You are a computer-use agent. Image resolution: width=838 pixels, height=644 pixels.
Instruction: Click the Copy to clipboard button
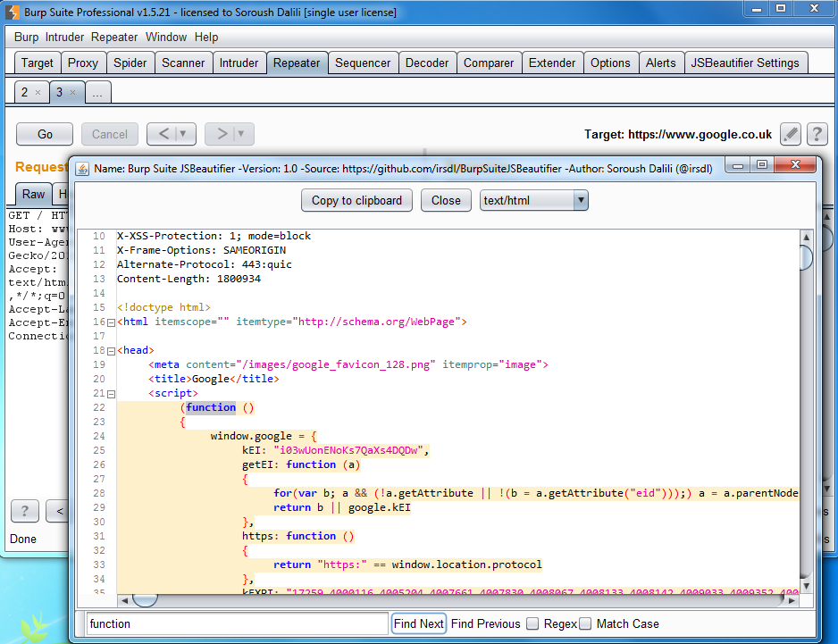click(x=356, y=200)
